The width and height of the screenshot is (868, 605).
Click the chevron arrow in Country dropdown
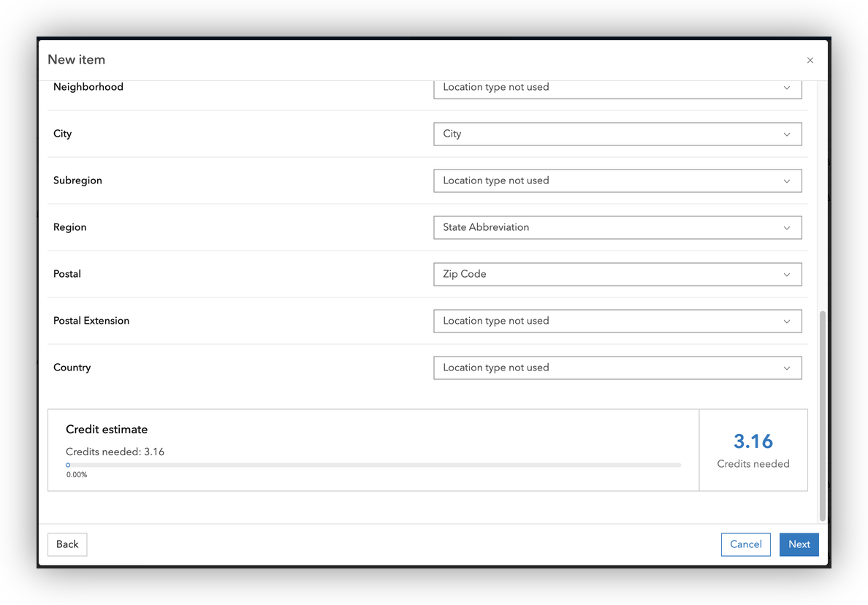[787, 368]
